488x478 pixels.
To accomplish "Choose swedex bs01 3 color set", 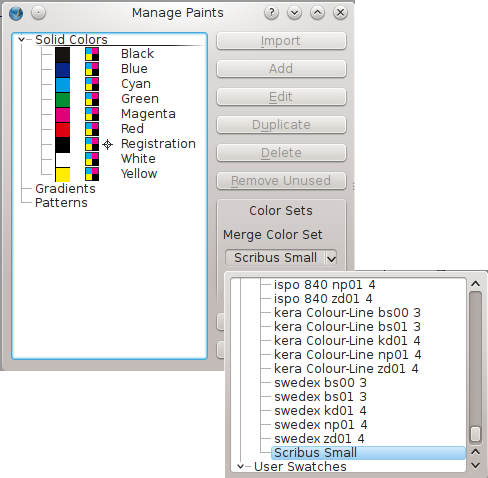I will coord(320,397).
